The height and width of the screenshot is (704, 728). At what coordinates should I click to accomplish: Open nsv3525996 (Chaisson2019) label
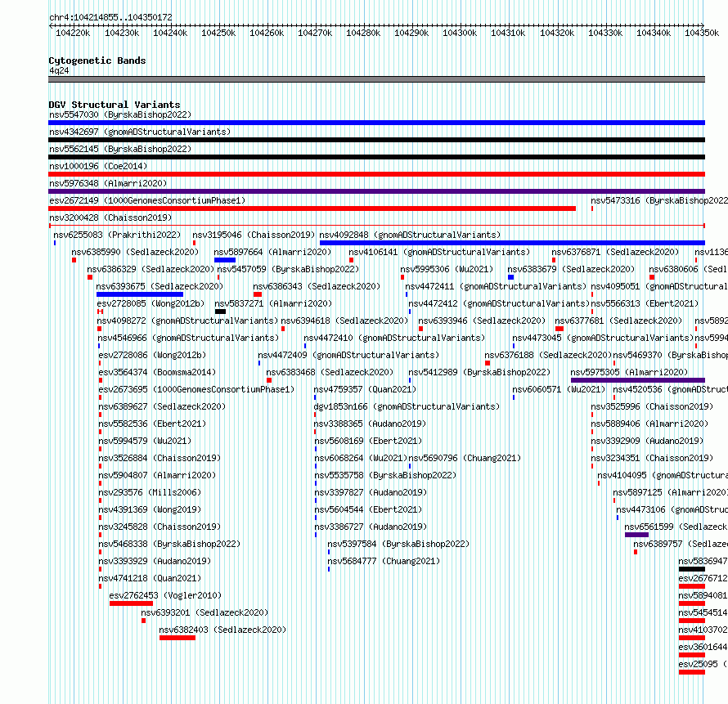click(x=652, y=406)
